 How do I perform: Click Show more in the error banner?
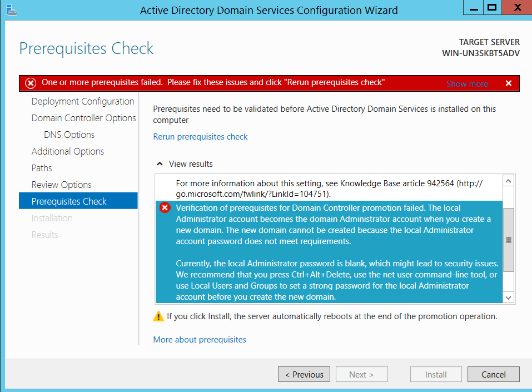click(467, 84)
